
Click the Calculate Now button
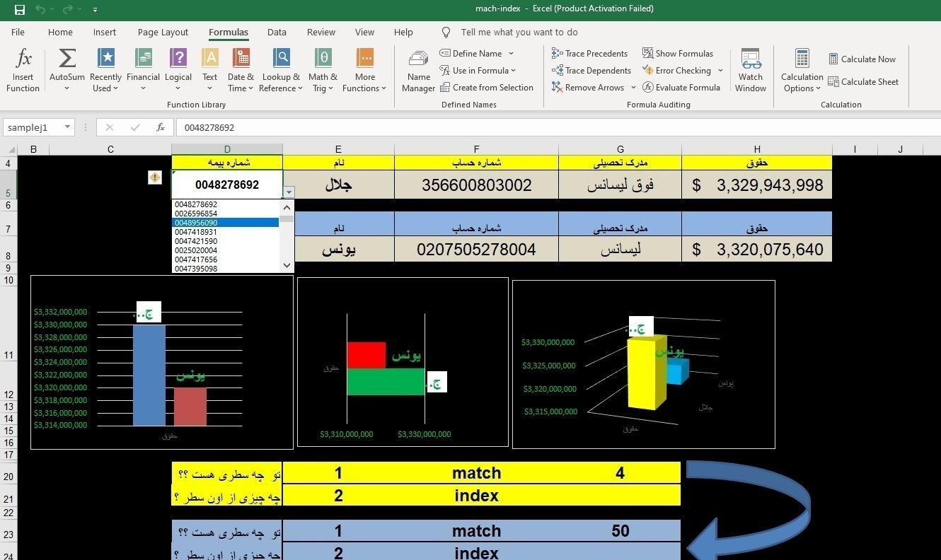tap(861, 59)
